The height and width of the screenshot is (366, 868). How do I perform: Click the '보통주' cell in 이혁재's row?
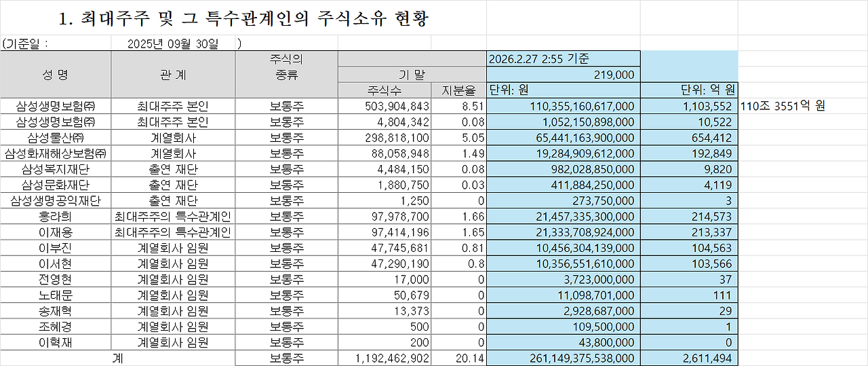pyautogui.click(x=286, y=342)
